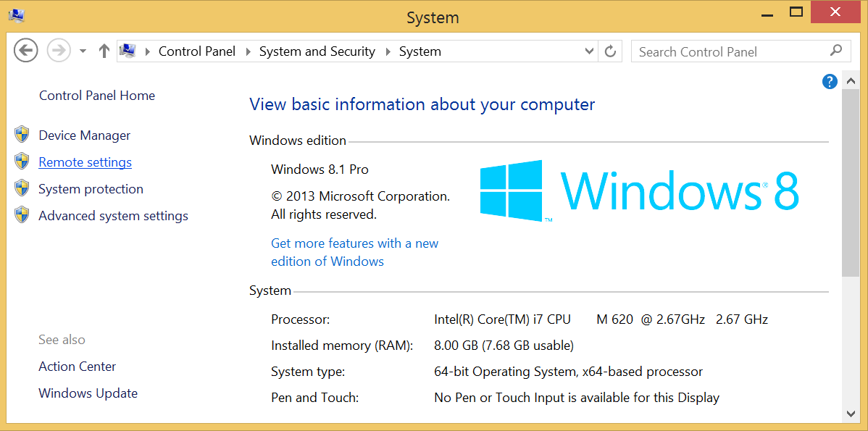Open Help with the blue question mark
This screenshot has width=868, height=431.
click(x=830, y=82)
